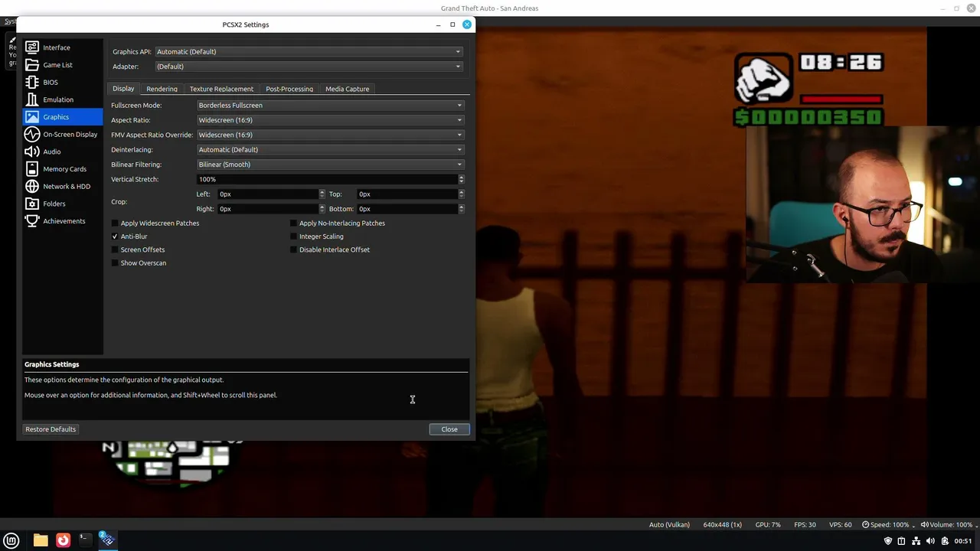The image size is (980, 551).
Task: Launch the file manager from the taskbar
Action: coord(41,540)
